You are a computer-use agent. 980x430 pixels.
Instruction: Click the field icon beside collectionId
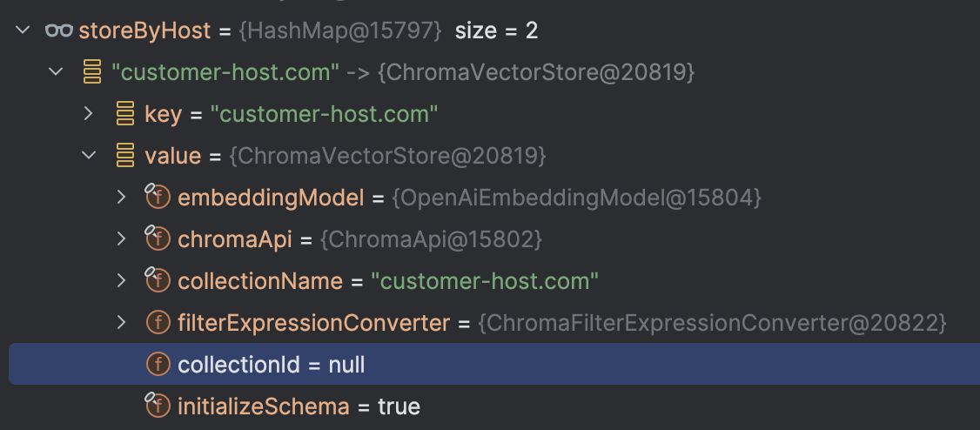[x=158, y=365]
